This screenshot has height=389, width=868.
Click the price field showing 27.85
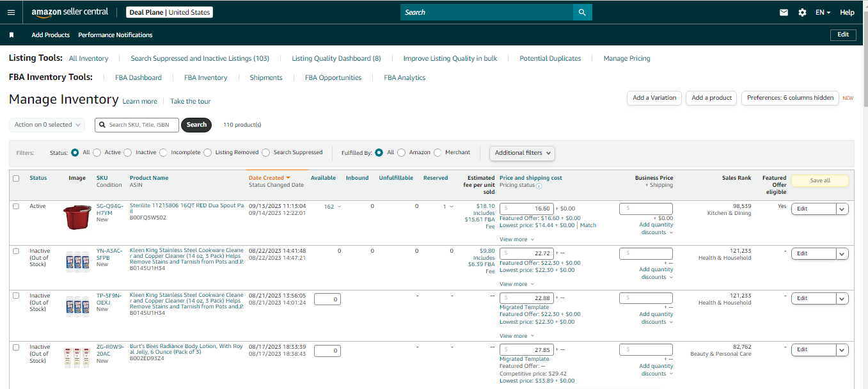click(526, 349)
